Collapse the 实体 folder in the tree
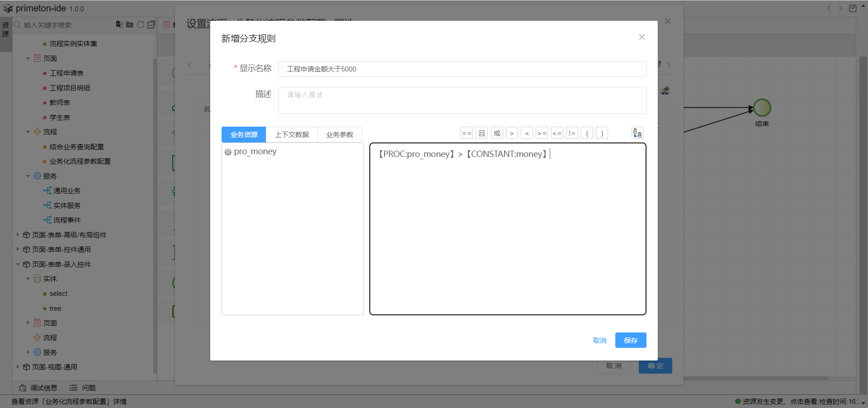The height and width of the screenshot is (408, 868). (28, 279)
